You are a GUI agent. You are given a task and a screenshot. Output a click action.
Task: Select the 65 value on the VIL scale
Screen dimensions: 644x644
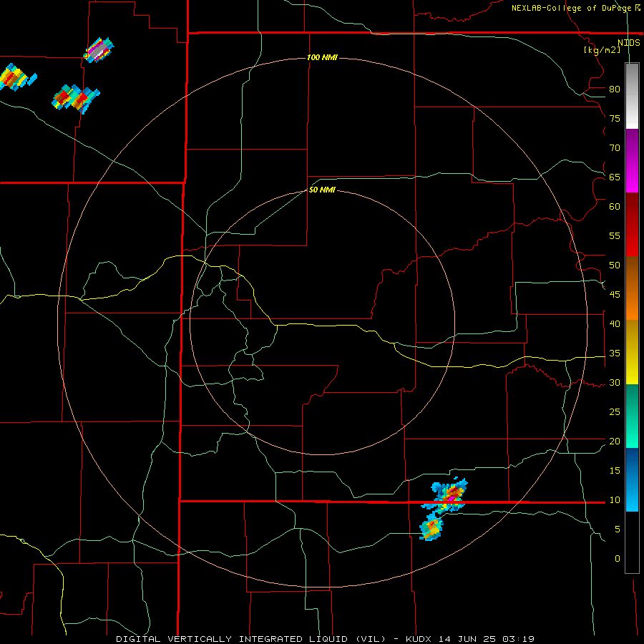point(615,177)
